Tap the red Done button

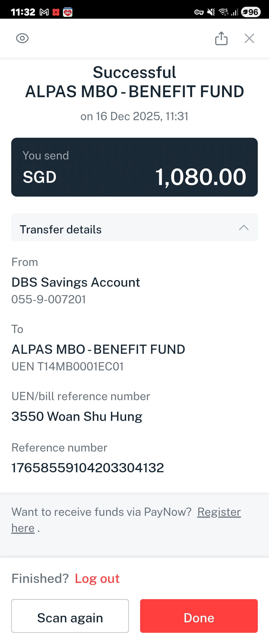coord(199,616)
